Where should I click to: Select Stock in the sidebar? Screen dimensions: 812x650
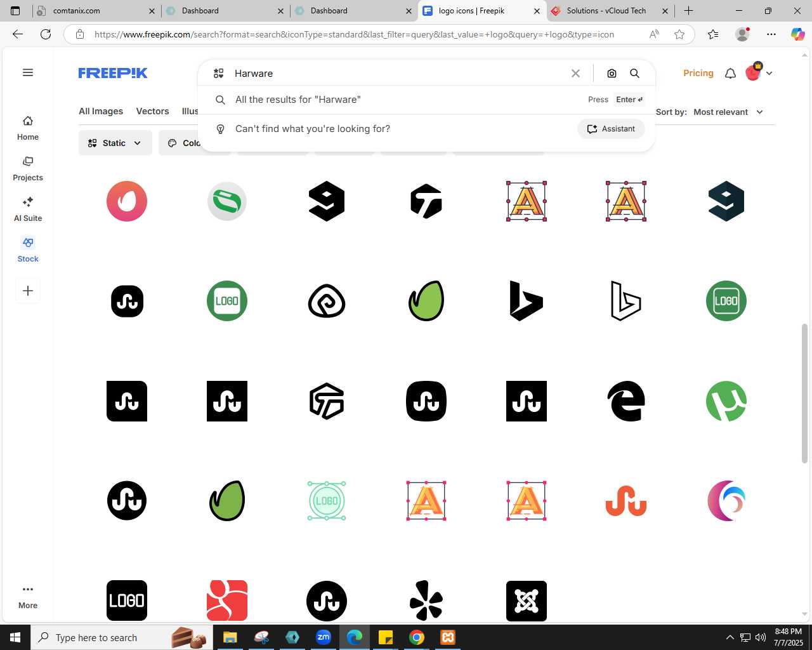pyautogui.click(x=28, y=250)
